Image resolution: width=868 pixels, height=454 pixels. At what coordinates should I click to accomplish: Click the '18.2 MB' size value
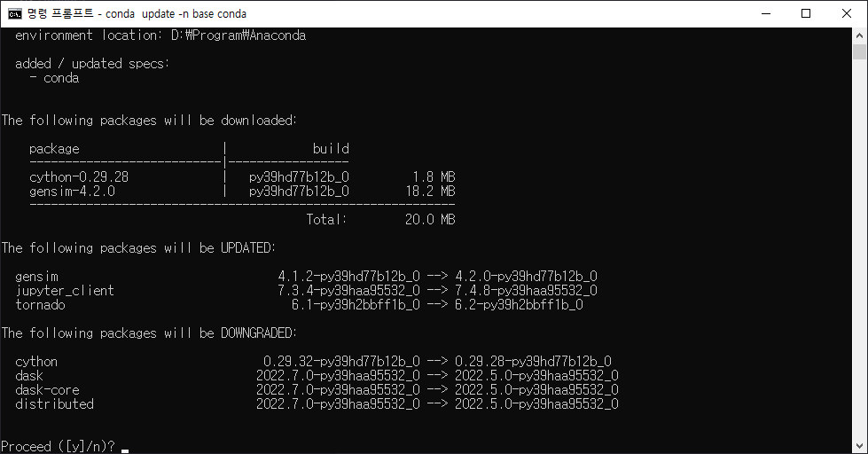coord(430,192)
